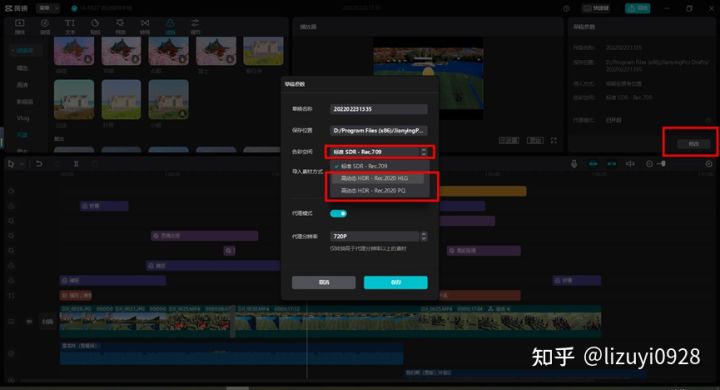
Task: Download the fourth filter in top row
Action: pos(230,59)
